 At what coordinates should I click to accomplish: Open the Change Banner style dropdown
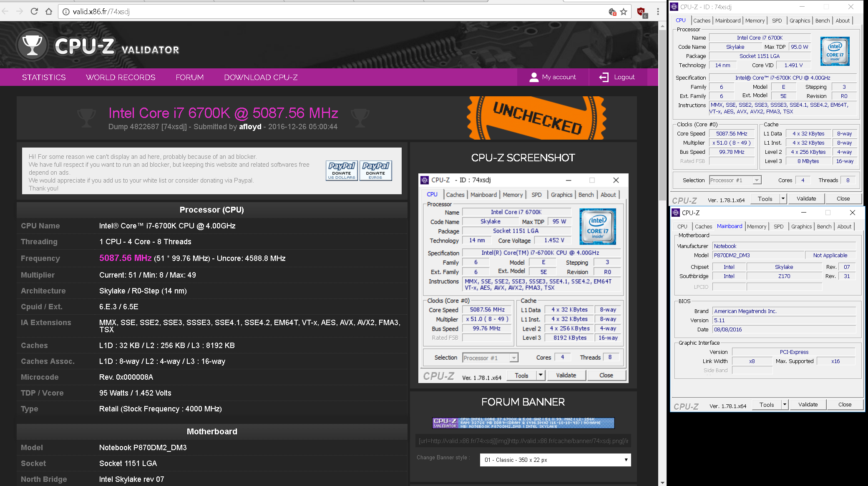click(x=555, y=460)
